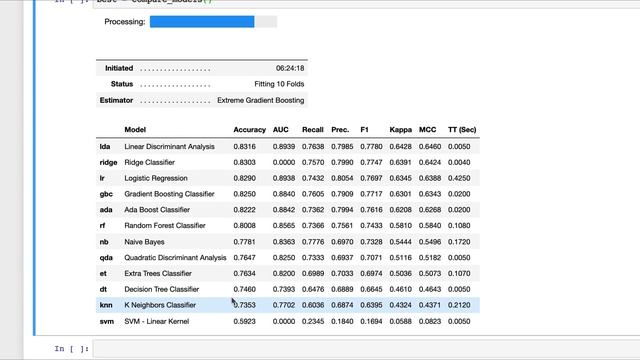Click the dt row index label
The width and height of the screenshot is (640, 360).
(x=103, y=289)
